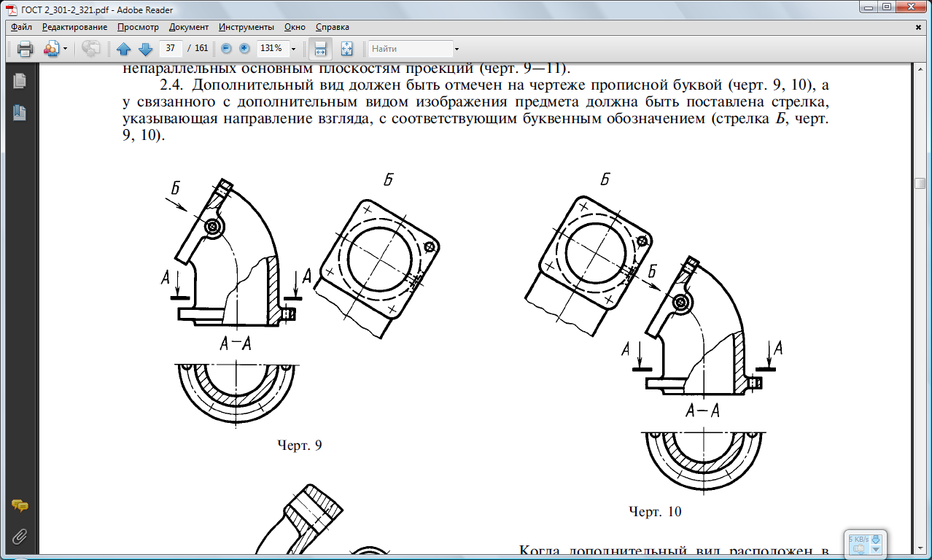
Task: Click the caption Черт. 9
Action: tap(300, 445)
